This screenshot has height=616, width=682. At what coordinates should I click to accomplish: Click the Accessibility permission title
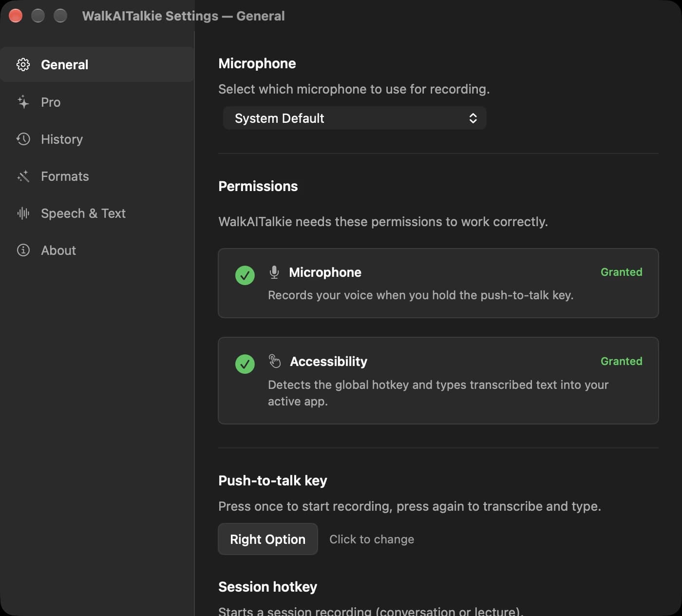point(328,361)
